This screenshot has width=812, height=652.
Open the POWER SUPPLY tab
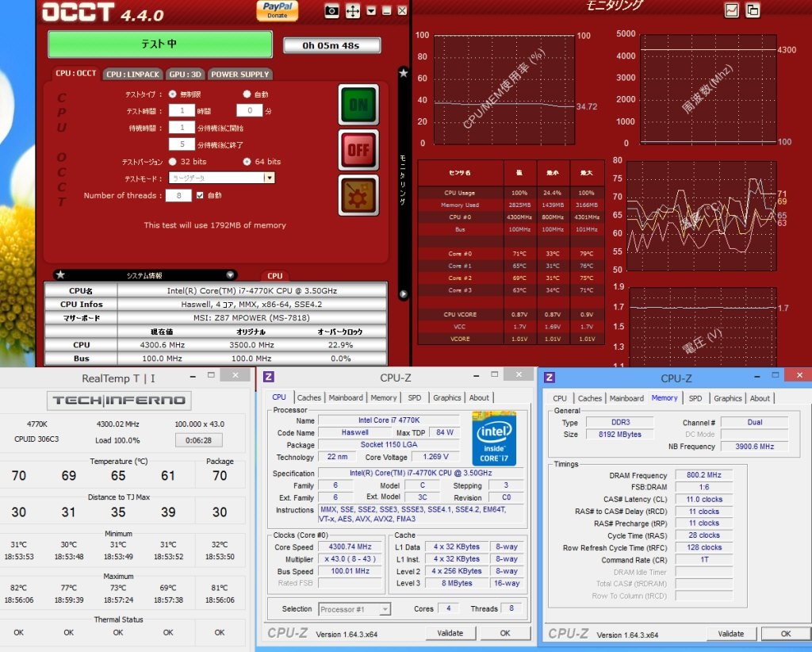pyautogui.click(x=239, y=74)
